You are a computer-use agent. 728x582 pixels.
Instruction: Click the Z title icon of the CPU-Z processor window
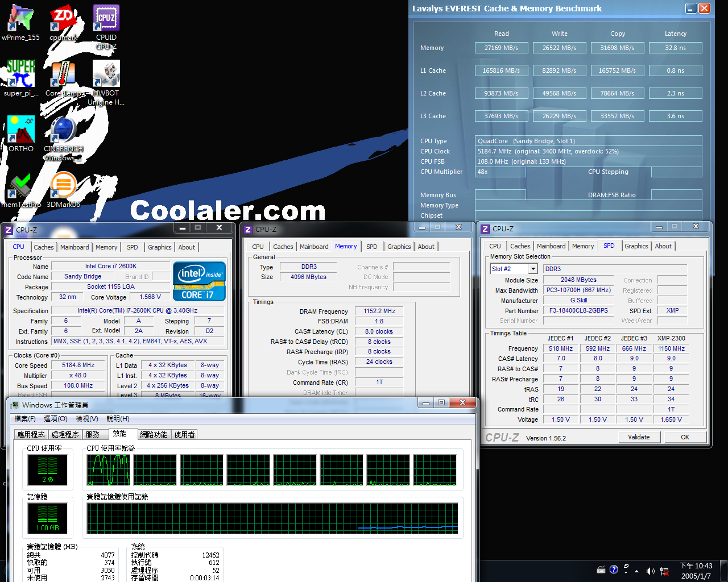[9, 230]
